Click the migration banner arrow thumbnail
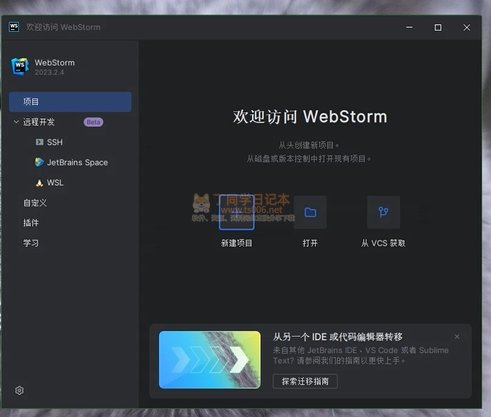Image resolution: width=491 pixels, height=417 pixels. 210,360
